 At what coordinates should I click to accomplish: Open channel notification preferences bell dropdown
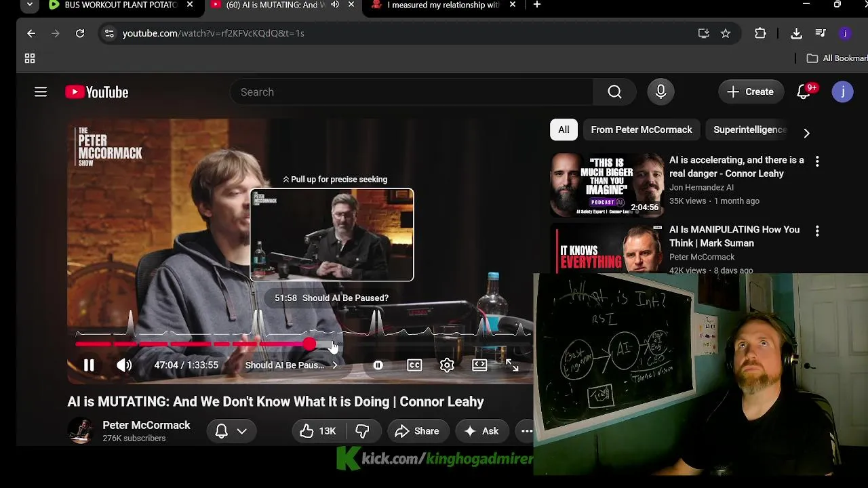[231, 431]
